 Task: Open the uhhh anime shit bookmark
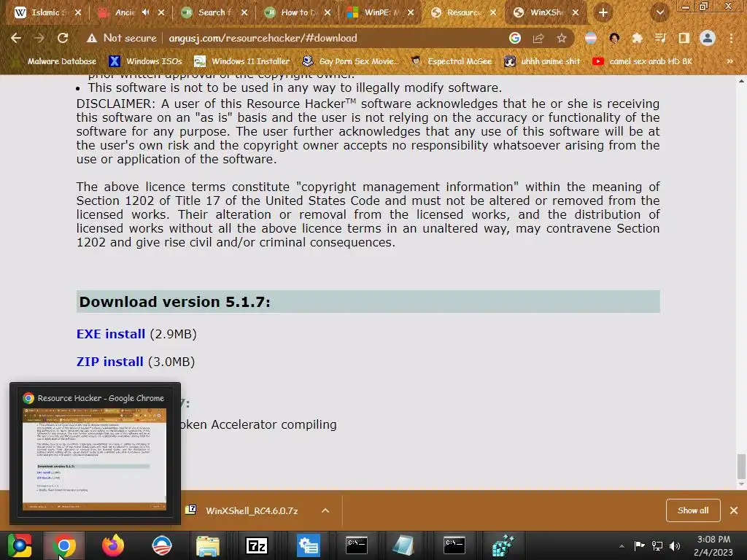click(542, 61)
